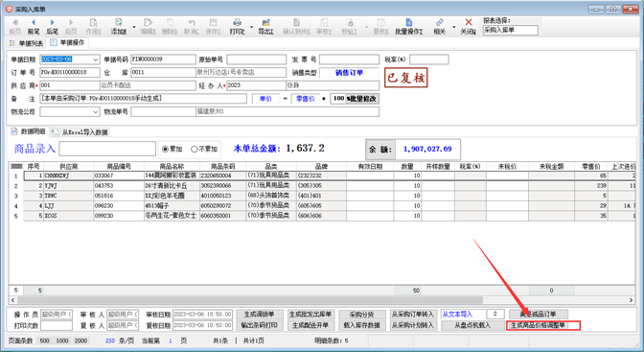Click the 批量修改 button
The width and height of the screenshot is (644, 352).
[361, 99]
